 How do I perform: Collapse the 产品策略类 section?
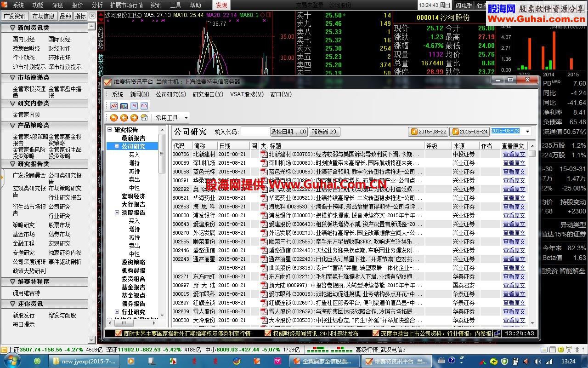pyautogui.click(x=12, y=126)
